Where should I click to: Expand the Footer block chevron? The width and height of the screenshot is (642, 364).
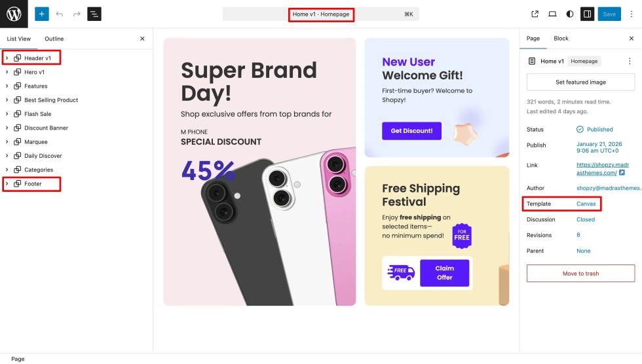point(7,184)
